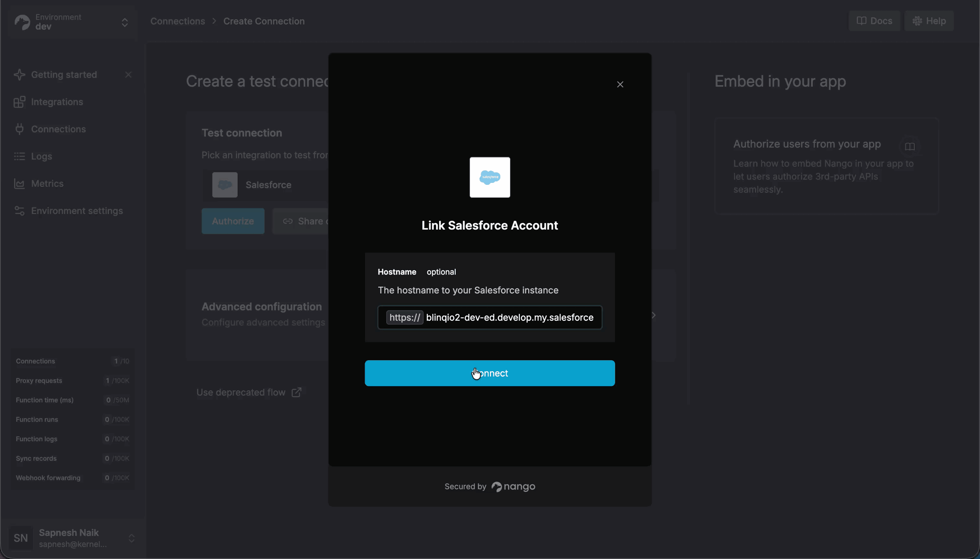Open the Docs page
The height and width of the screenshot is (559, 980).
[874, 21]
